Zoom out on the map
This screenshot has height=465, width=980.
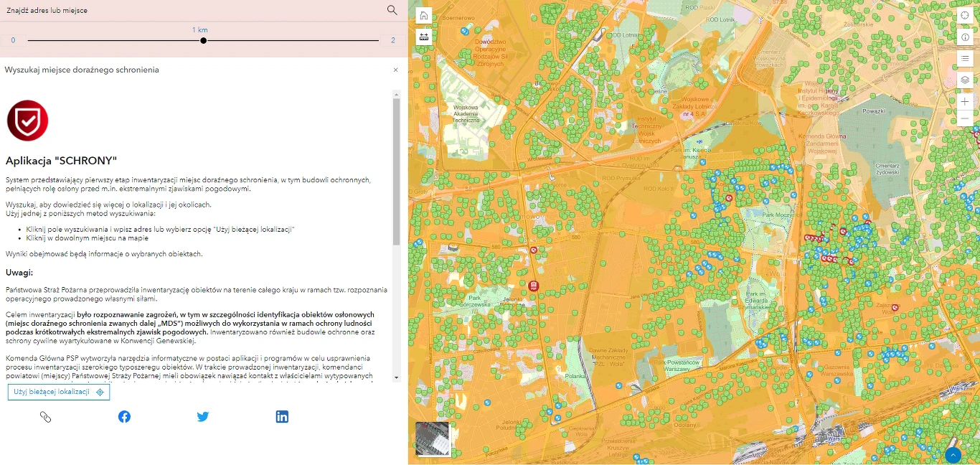pyautogui.click(x=965, y=118)
